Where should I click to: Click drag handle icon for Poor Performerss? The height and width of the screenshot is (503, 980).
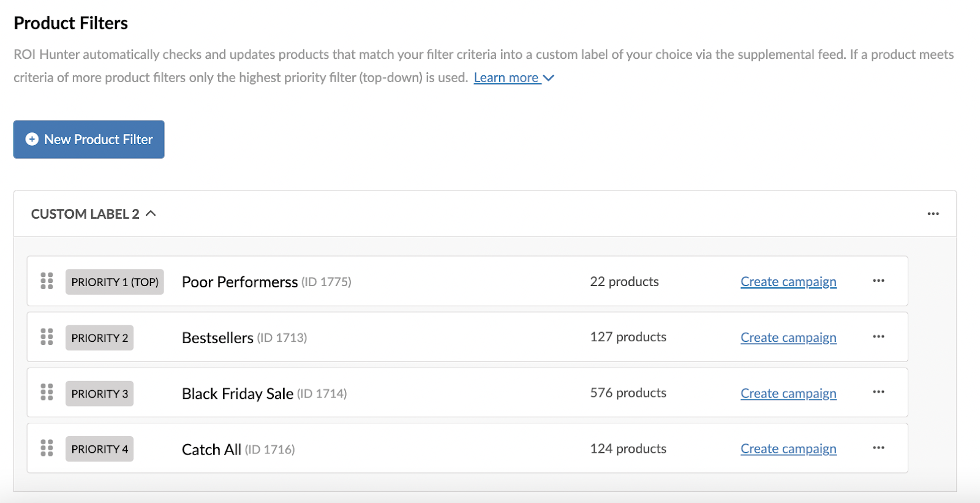(x=47, y=281)
